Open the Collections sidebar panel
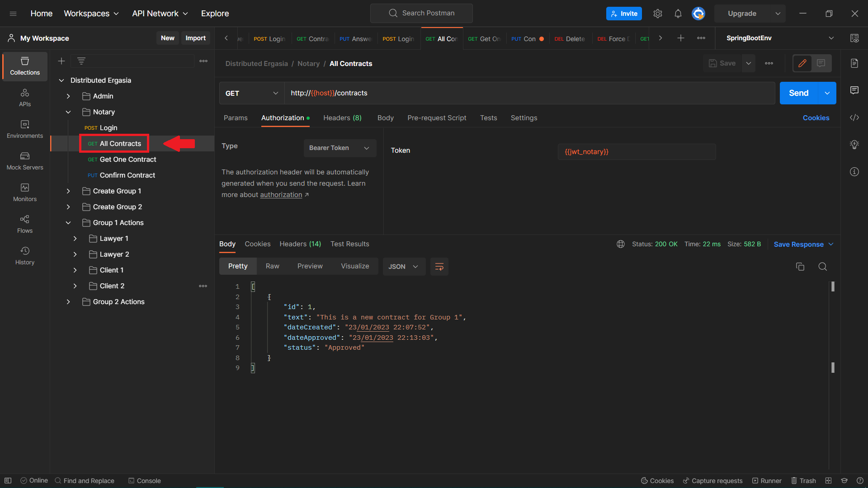868x488 pixels. tap(25, 66)
